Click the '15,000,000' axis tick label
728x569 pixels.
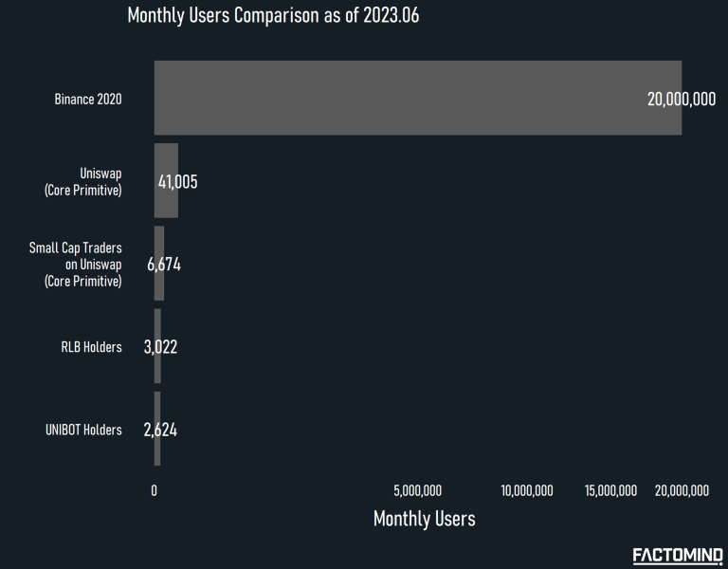coord(610,491)
